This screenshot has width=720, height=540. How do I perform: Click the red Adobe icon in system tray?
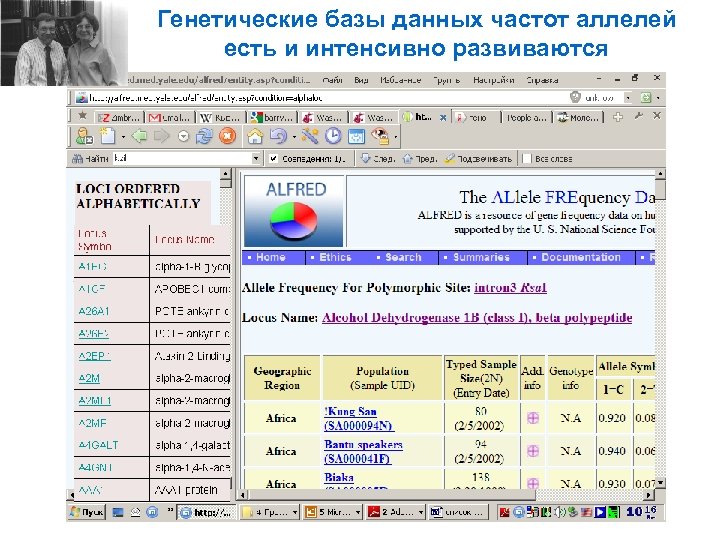(504, 512)
